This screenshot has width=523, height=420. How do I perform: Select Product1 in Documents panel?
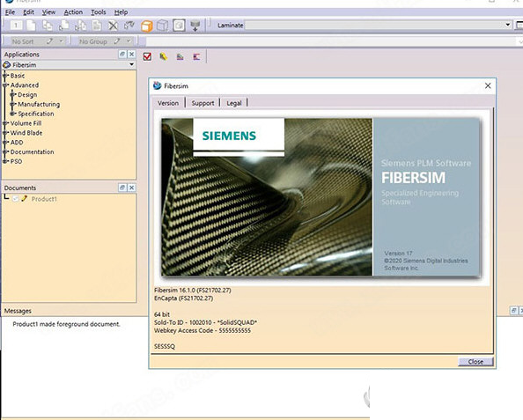click(x=44, y=199)
